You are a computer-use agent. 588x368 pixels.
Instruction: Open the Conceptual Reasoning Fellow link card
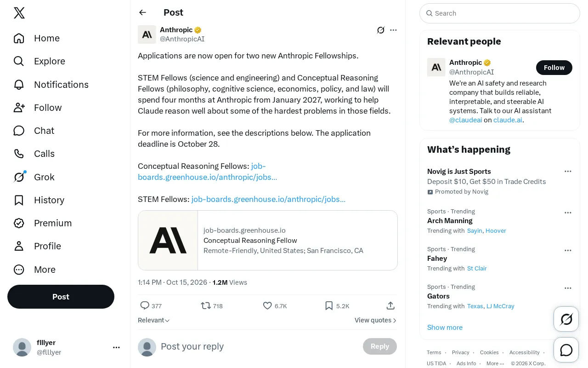[x=268, y=240]
